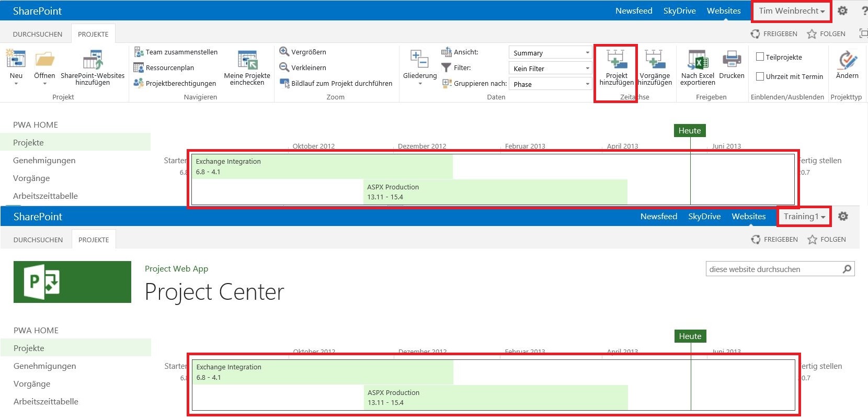This screenshot has width=868, height=418.
Task: Switch to DURCHSUCHEN tab in bottom window
Action: 38,240
